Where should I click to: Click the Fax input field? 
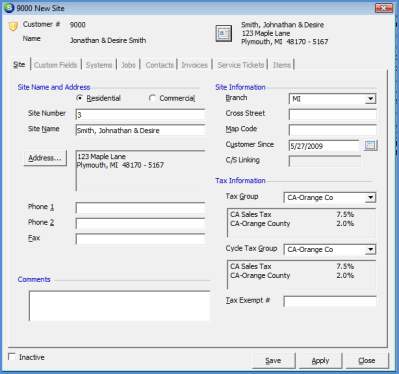pos(140,239)
